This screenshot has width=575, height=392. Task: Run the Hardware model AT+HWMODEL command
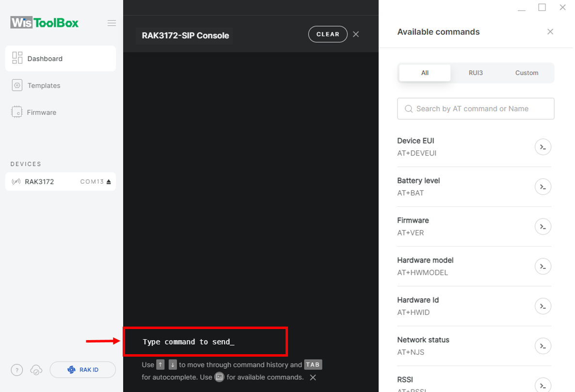[543, 267]
